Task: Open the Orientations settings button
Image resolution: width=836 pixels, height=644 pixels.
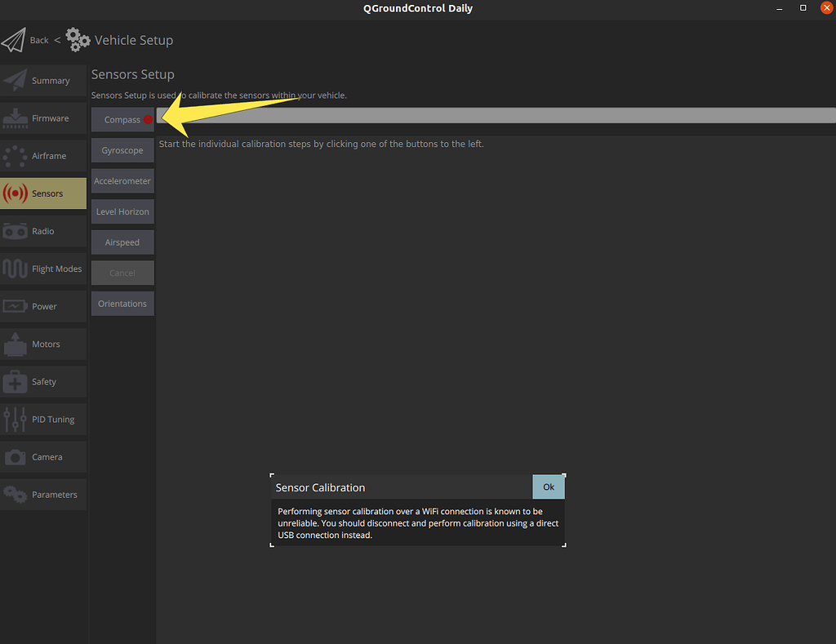Action: click(122, 304)
